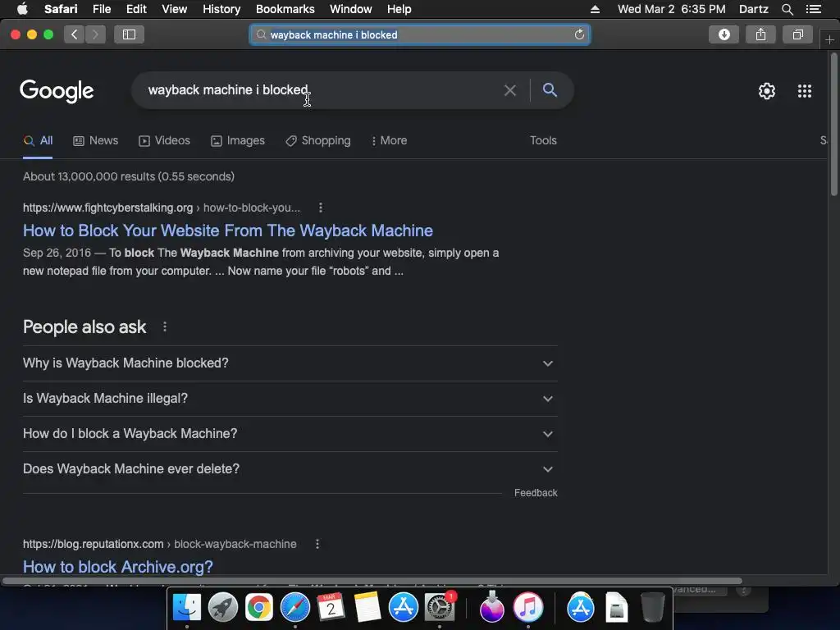
Task: Open Trash in the Dock
Action: (x=652, y=608)
